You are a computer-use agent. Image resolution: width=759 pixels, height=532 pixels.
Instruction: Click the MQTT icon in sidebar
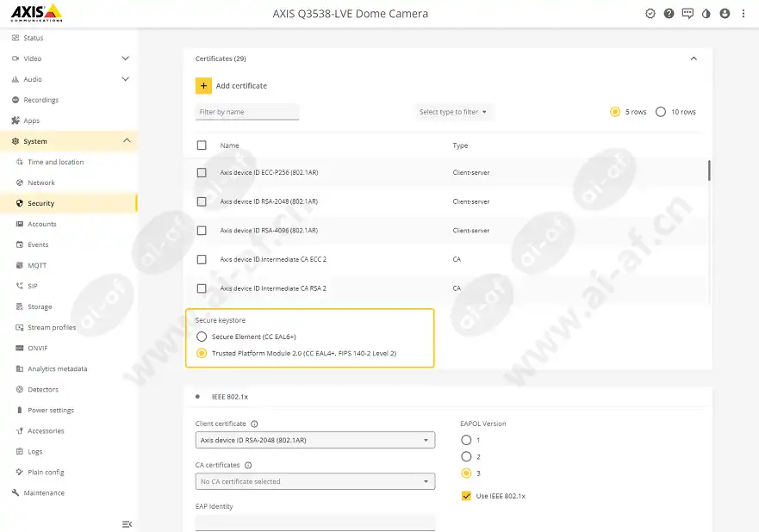coord(19,265)
